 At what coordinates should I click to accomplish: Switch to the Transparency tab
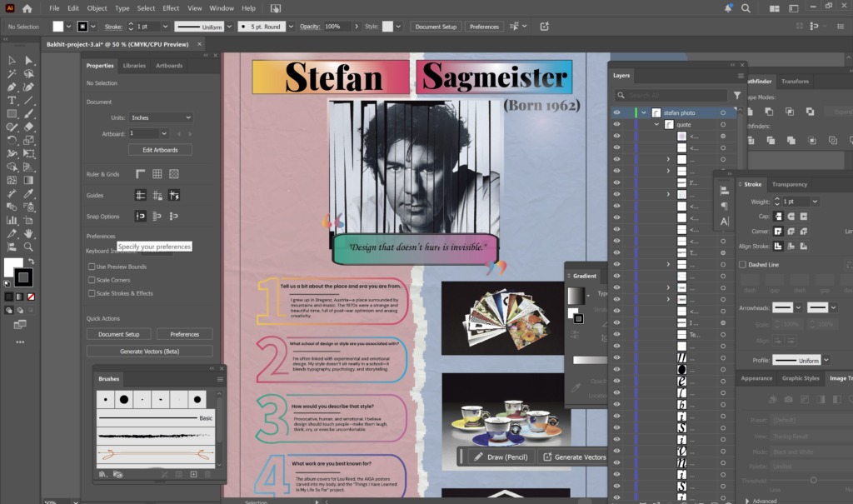(x=790, y=184)
